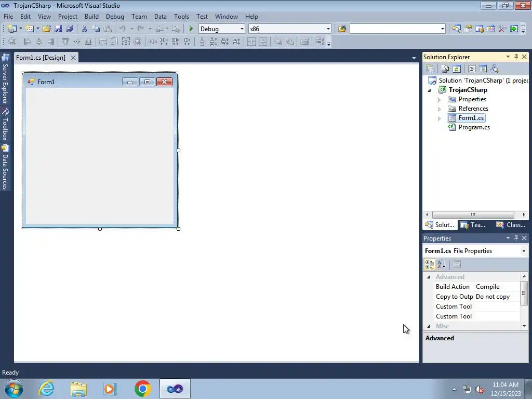Viewport: 532px width, 399px height.
Task: Click the Cut scissors icon
Action: pyautogui.click(x=85, y=29)
